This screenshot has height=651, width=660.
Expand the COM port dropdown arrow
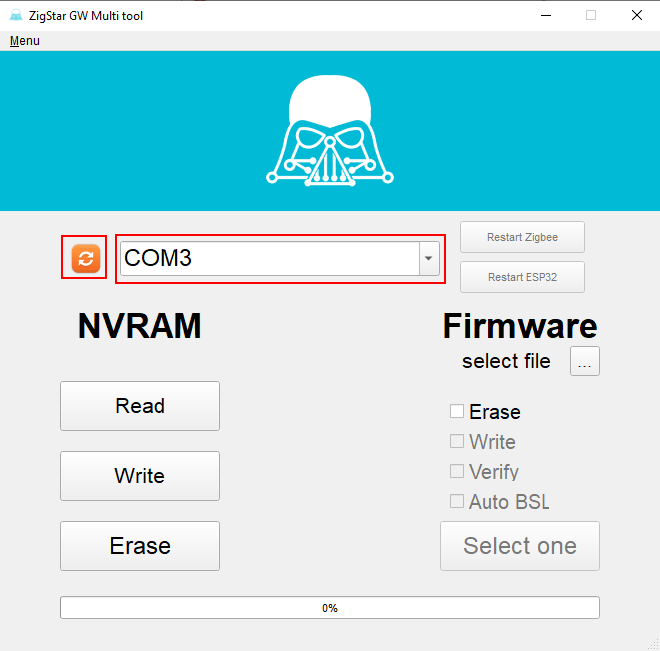[x=429, y=259]
